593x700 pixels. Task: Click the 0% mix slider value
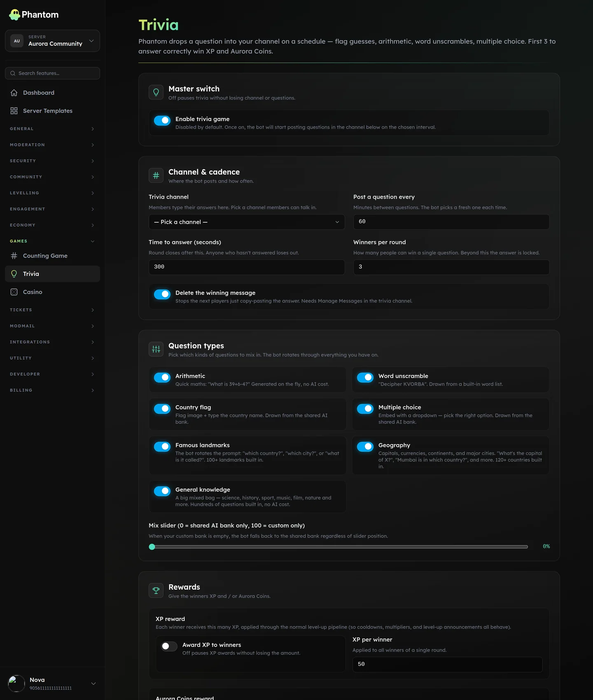point(546,546)
